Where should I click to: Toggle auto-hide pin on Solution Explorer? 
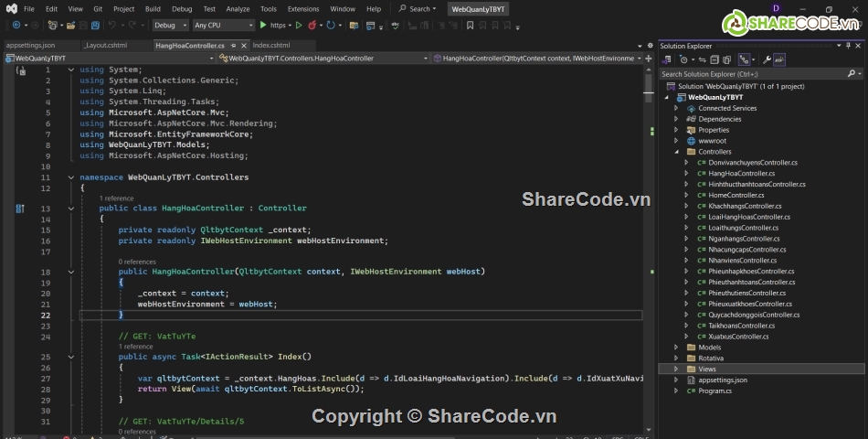(848, 46)
